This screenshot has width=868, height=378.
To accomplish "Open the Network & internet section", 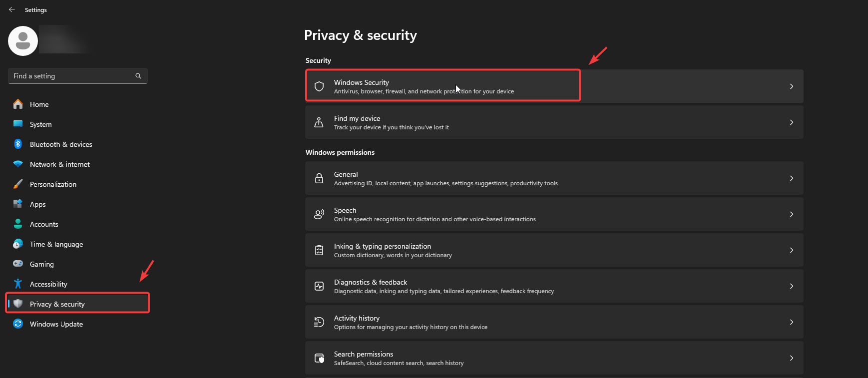I will click(x=60, y=164).
